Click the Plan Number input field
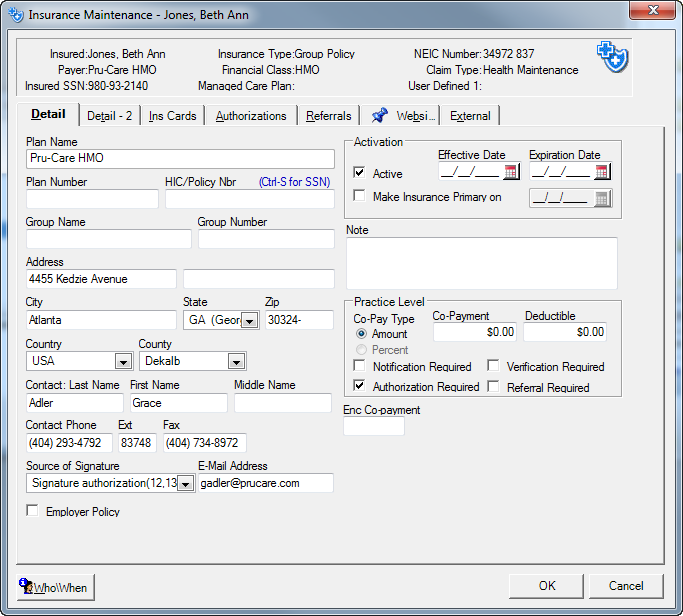Screen dimensions: 683x616 click(x=92, y=199)
